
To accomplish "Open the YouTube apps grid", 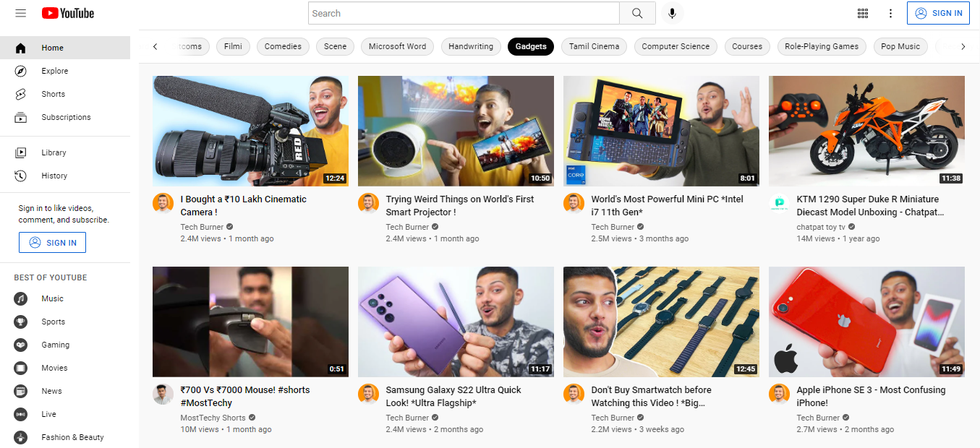I will tap(862, 13).
